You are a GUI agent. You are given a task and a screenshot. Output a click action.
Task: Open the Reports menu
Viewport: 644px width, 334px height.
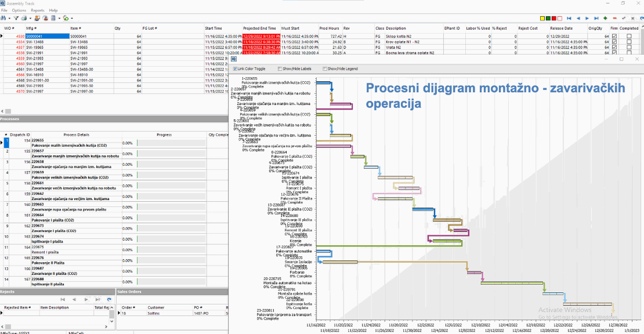pos(37,10)
